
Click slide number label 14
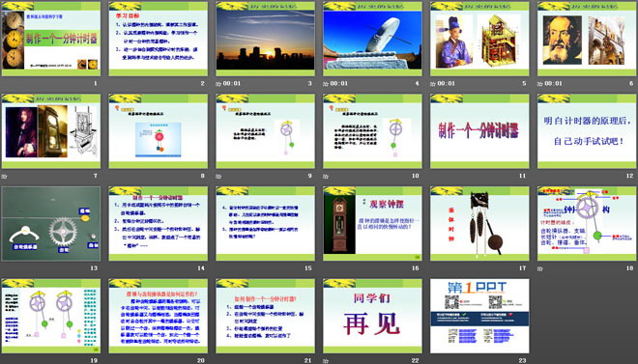(x=201, y=268)
